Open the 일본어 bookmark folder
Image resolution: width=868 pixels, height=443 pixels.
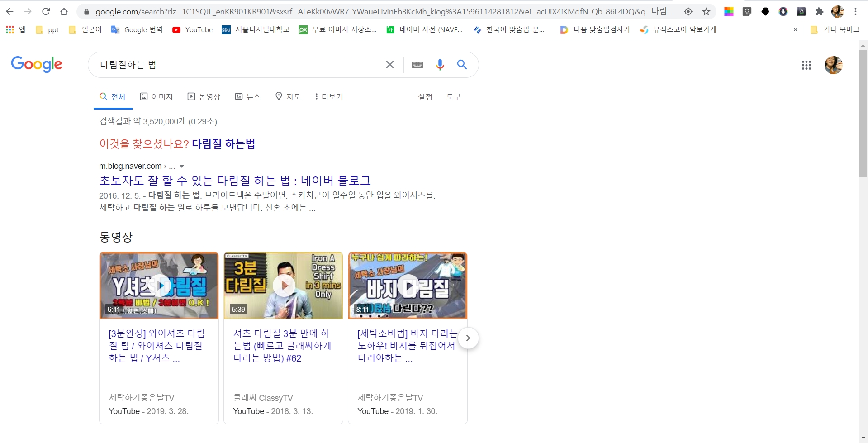point(85,30)
